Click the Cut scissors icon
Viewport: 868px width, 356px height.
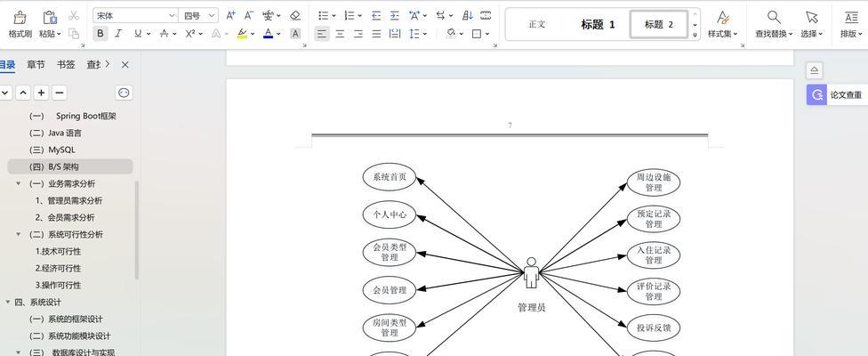(74, 15)
